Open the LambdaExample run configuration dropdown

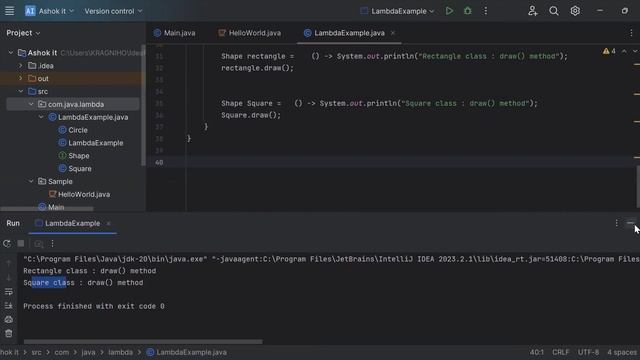397,11
